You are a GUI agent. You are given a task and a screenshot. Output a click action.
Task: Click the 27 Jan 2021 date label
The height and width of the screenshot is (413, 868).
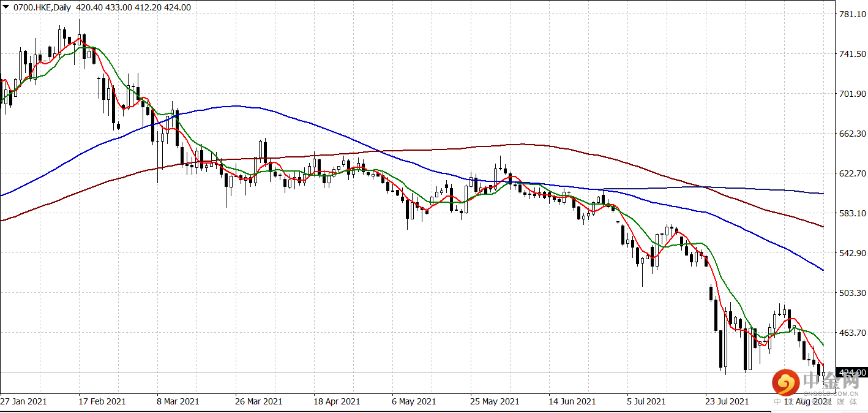[24, 401]
